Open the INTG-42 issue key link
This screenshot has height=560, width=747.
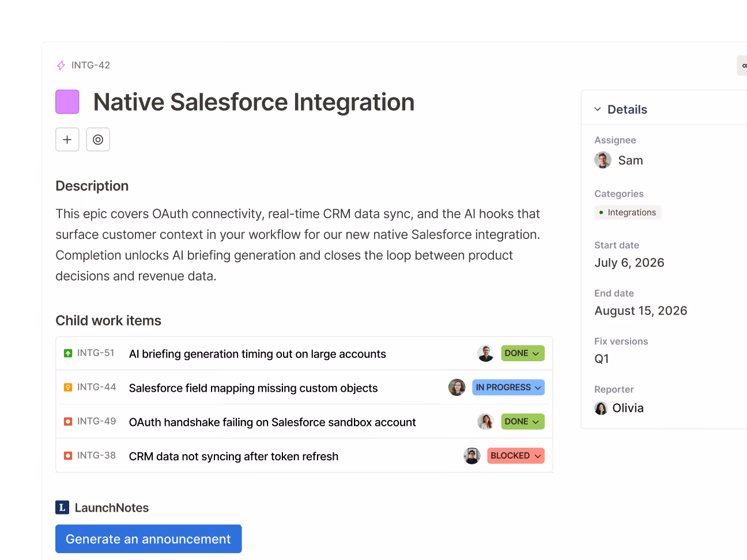click(x=90, y=65)
